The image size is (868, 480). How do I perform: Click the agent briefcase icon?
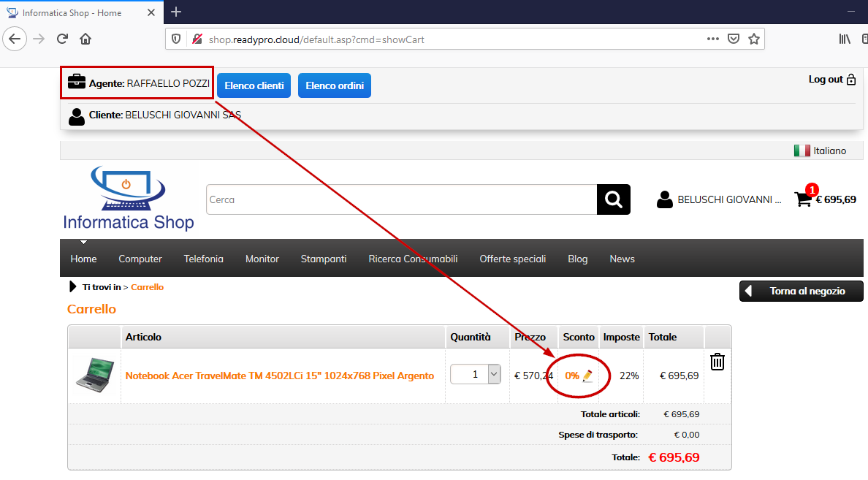(x=77, y=81)
